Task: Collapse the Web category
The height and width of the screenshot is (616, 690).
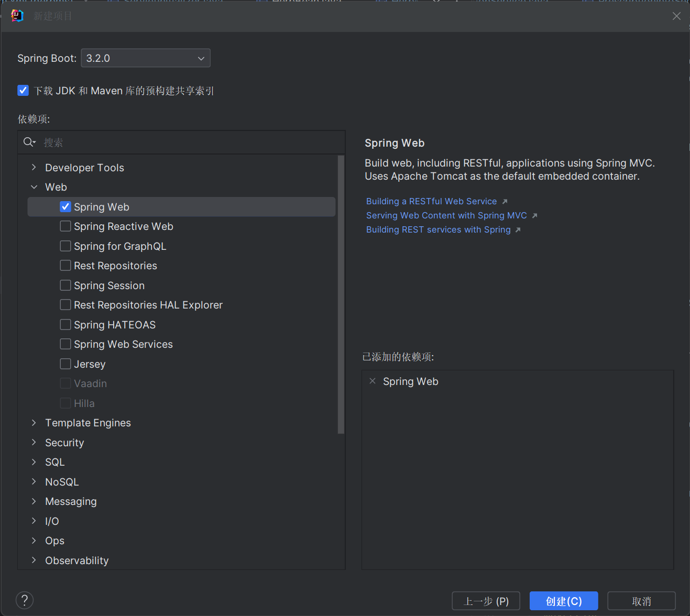Action: pos(34,187)
